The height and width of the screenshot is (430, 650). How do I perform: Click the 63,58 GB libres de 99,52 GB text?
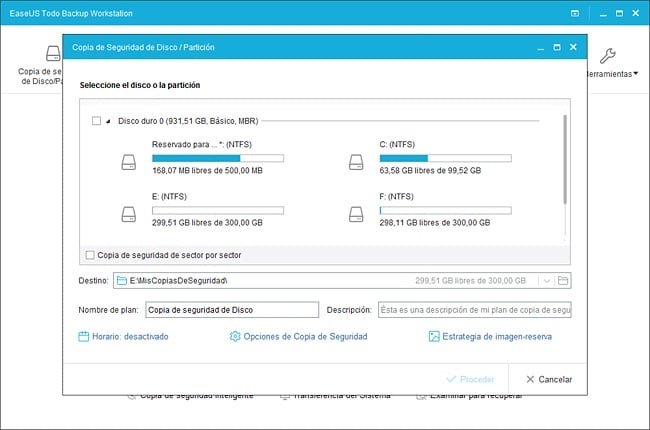tap(430, 170)
